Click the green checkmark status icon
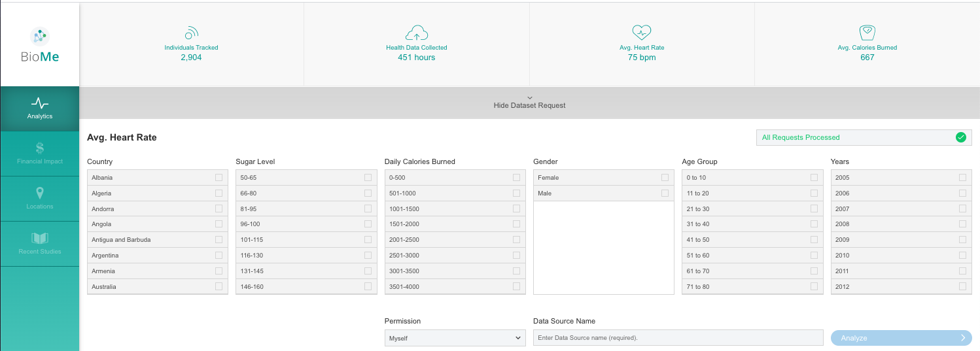The width and height of the screenshot is (980, 351). pos(961,137)
